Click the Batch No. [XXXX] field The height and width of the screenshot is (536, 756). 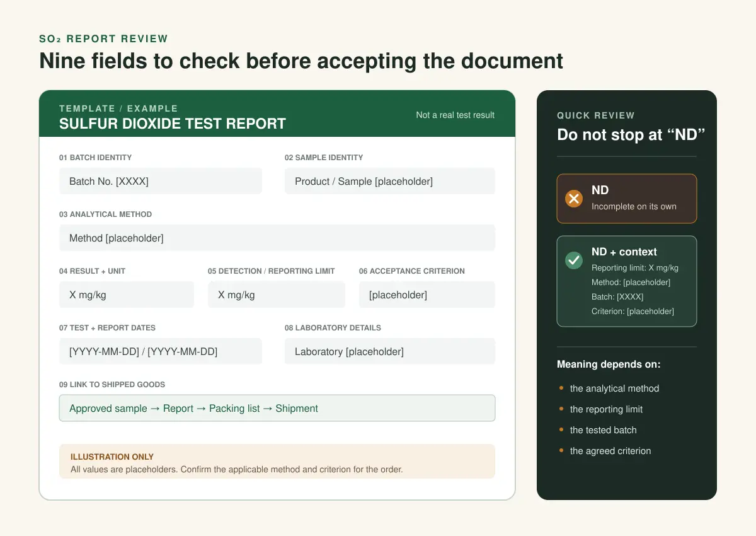161,181
